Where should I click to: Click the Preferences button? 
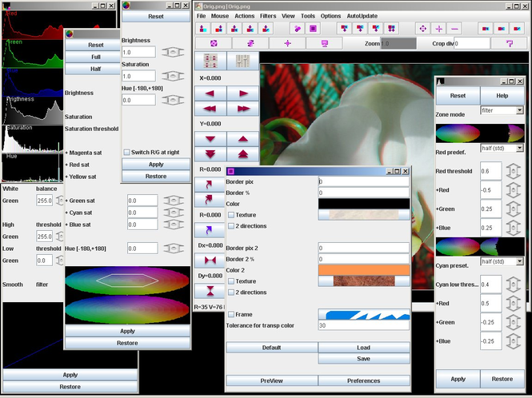pyautogui.click(x=364, y=380)
